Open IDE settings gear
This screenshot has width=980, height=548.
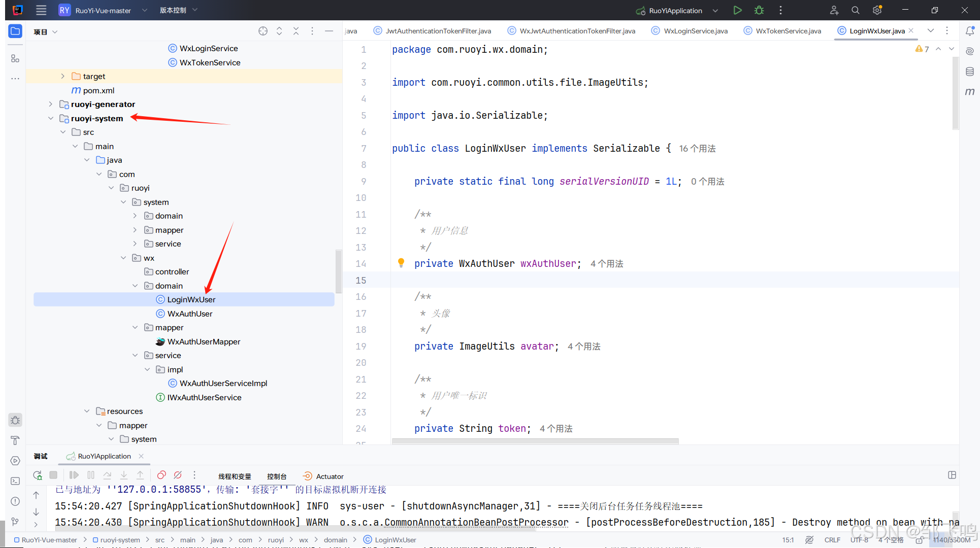pyautogui.click(x=877, y=10)
